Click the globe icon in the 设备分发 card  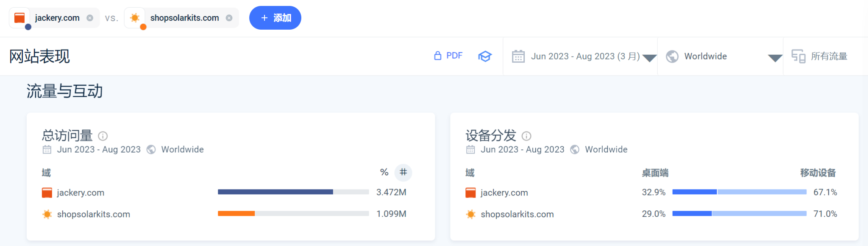coord(575,149)
